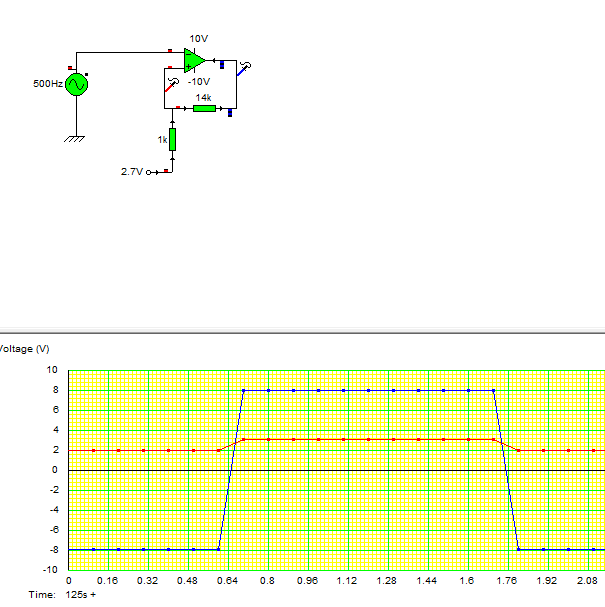The image size is (605, 607).
Task: Click the 1k resistor value label
Action: [162, 139]
